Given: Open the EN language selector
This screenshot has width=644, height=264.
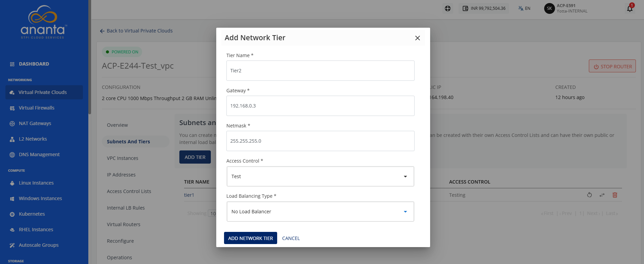Looking at the screenshot, I should (524, 8).
